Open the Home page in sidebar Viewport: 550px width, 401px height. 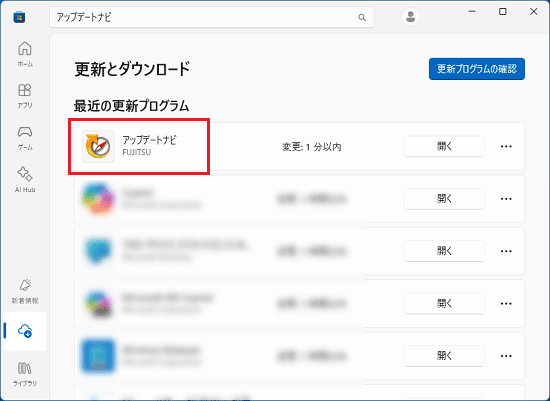(x=25, y=54)
